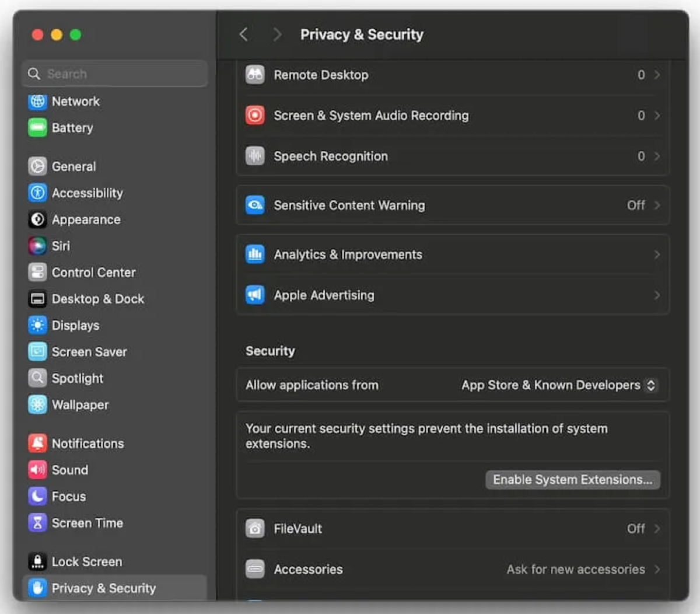Screen dimensions: 700x614
Task: Click the Siri icon
Action: [x=37, y=246]
